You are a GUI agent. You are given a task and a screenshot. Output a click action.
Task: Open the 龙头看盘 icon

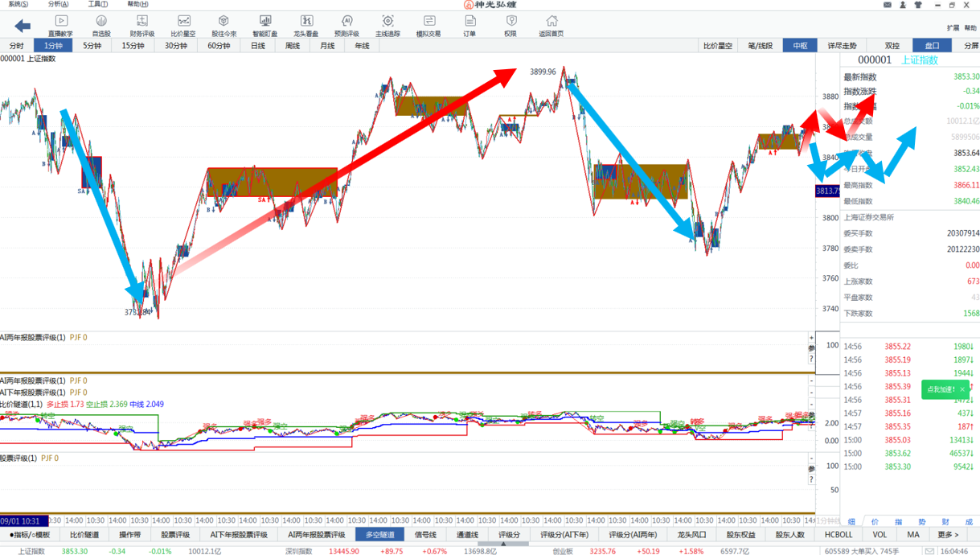point(305,25)
